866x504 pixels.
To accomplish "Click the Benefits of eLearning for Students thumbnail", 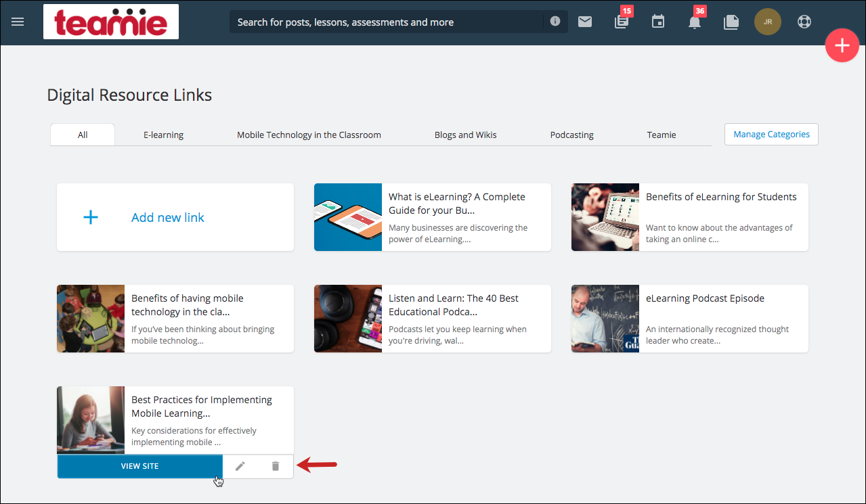I will (x=605, y=217).
